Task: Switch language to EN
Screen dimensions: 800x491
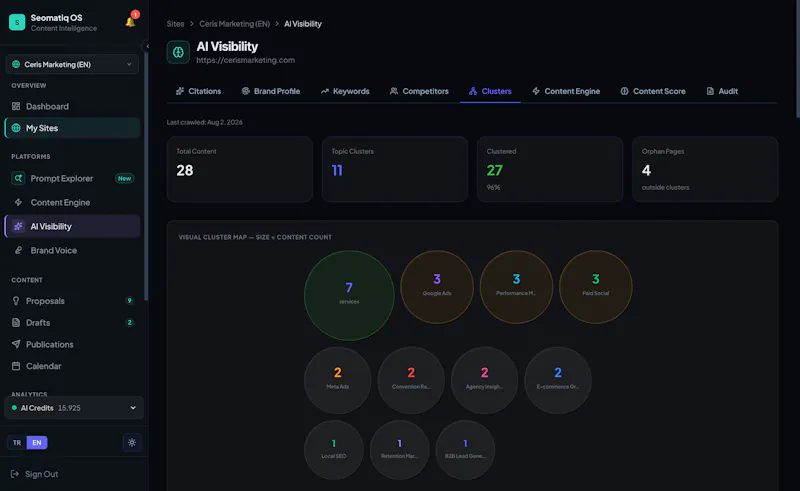Action: (37, 443)
